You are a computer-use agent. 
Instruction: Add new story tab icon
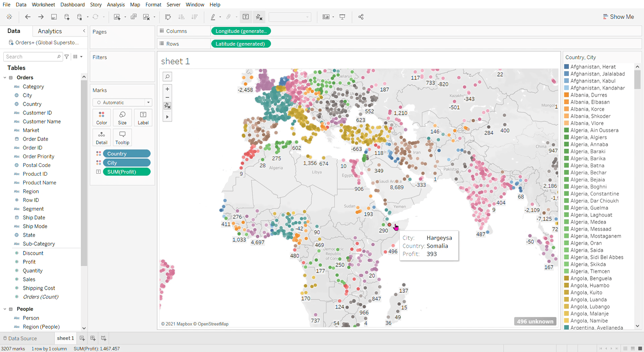(104, 338)
